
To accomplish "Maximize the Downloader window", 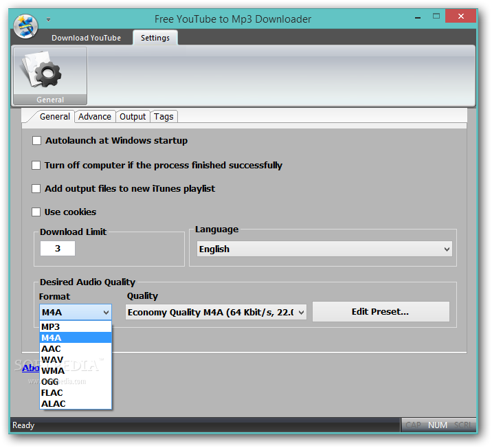I will point(436,16).
